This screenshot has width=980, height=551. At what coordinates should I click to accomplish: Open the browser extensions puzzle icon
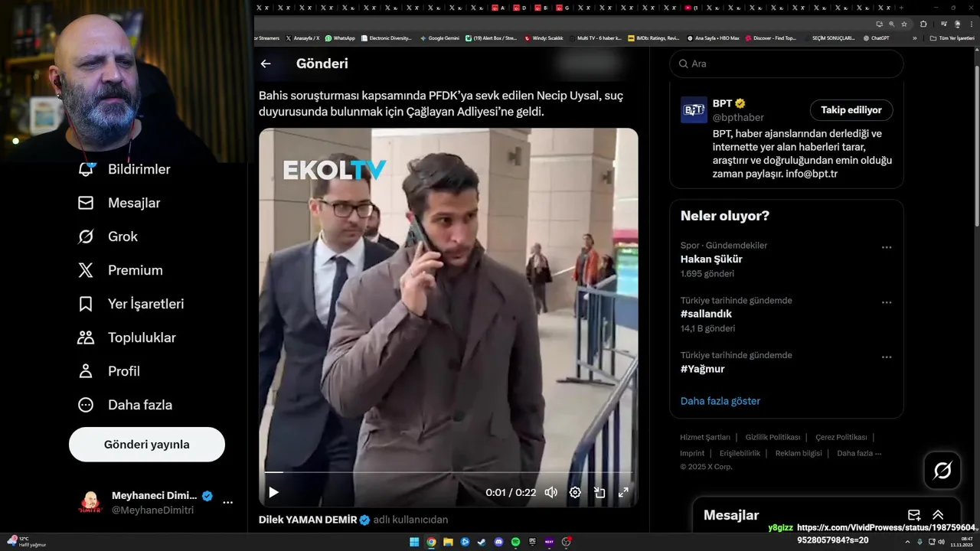[923, 24]
